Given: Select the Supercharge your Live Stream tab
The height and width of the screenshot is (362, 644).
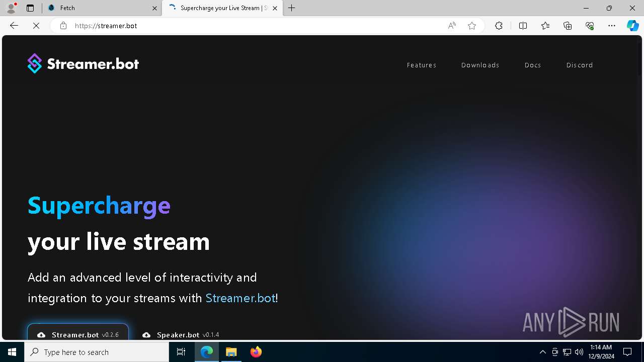Looking at the screenshot, I should tap(221, 8).
